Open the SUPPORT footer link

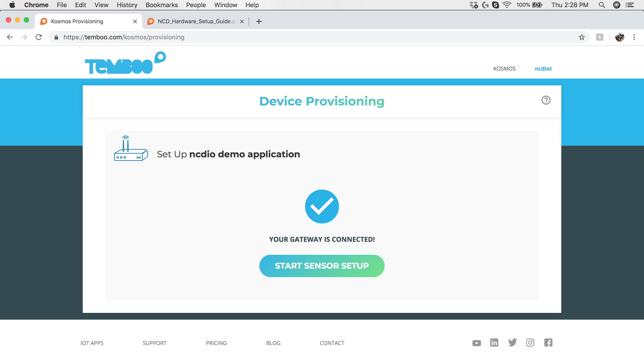coord(155,343)
